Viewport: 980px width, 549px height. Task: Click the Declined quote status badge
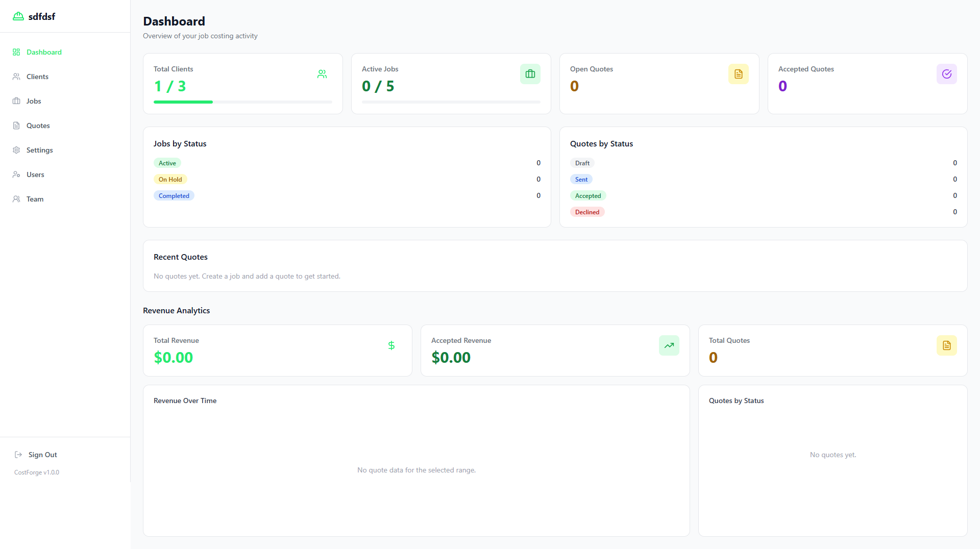tap(587, 212)
